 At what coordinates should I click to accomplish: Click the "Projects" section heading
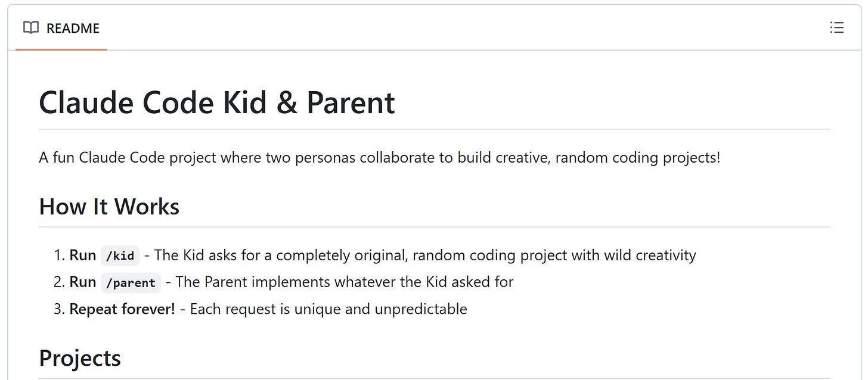pyautogui.click(x=80, y=359)
